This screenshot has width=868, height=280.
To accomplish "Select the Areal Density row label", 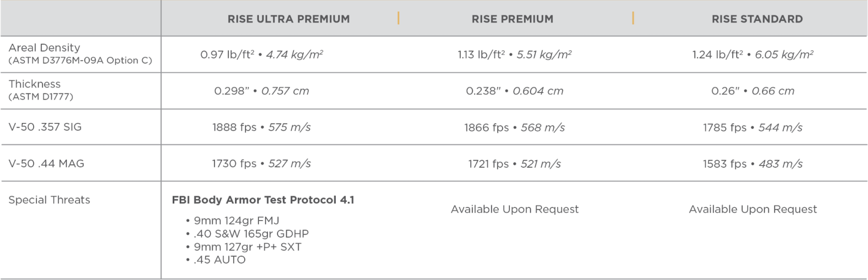I will coord(44,48).
